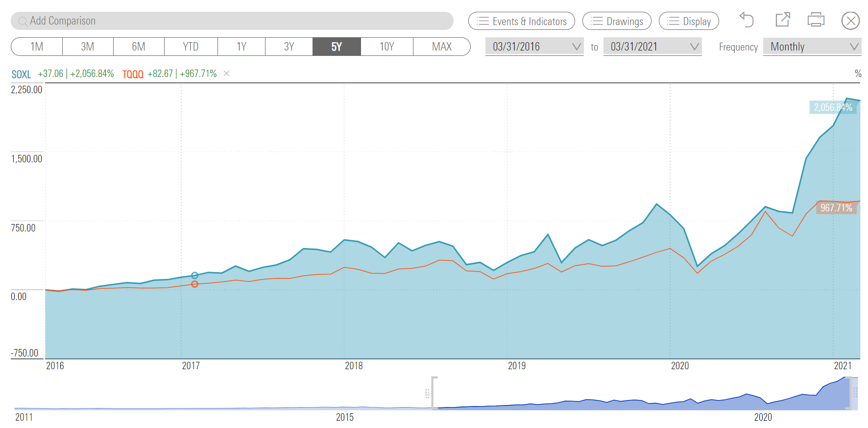This screenshot has width=868, height=428.
Task: Select the 3M time range
Action: click(88, 47)
